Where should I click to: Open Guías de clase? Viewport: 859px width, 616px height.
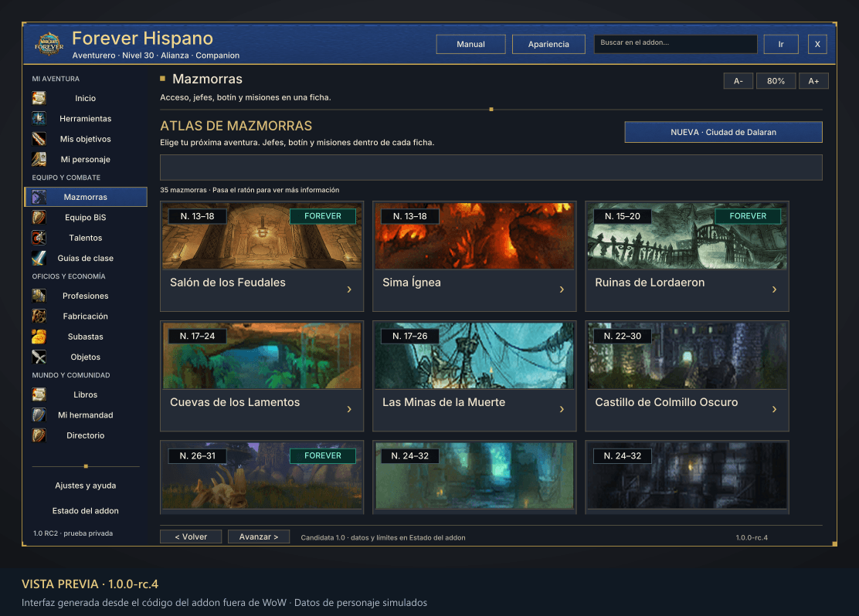[86, 258]
